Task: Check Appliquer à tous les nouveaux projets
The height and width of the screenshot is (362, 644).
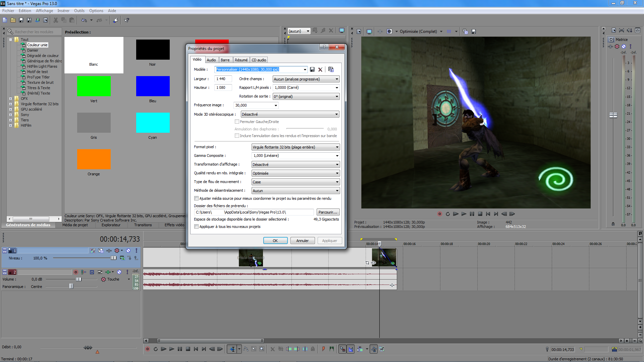Action: (x=197, y=227)
